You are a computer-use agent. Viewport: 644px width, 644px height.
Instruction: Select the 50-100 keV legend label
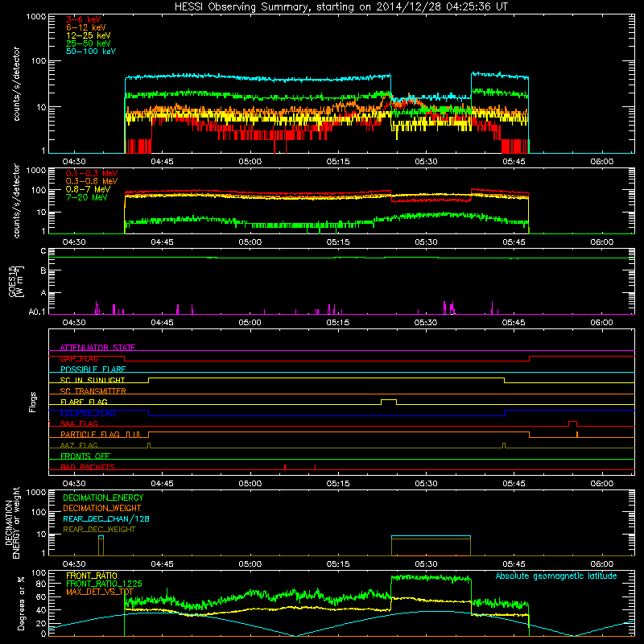click(91, 52)
